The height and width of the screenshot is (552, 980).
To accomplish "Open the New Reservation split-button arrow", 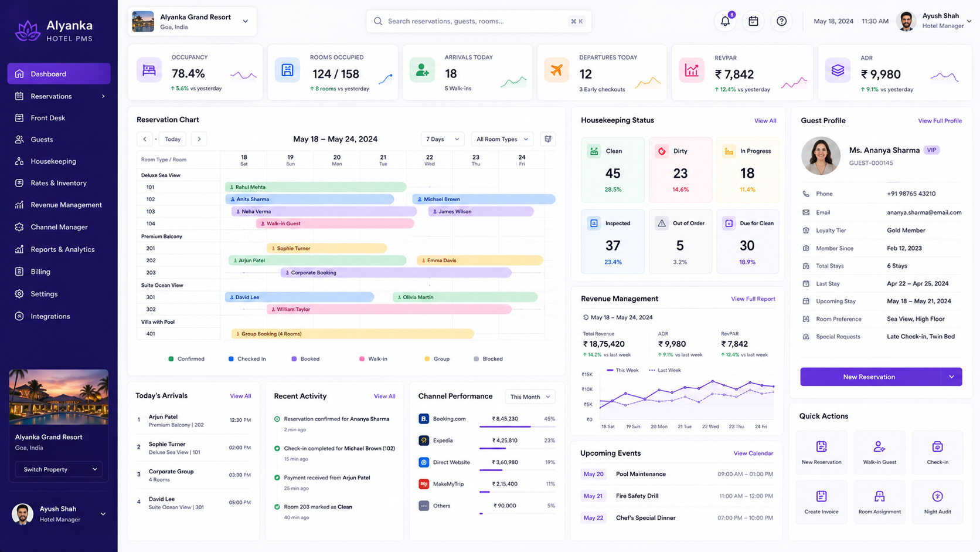I will pyautogui.click(x=951, y=377).
